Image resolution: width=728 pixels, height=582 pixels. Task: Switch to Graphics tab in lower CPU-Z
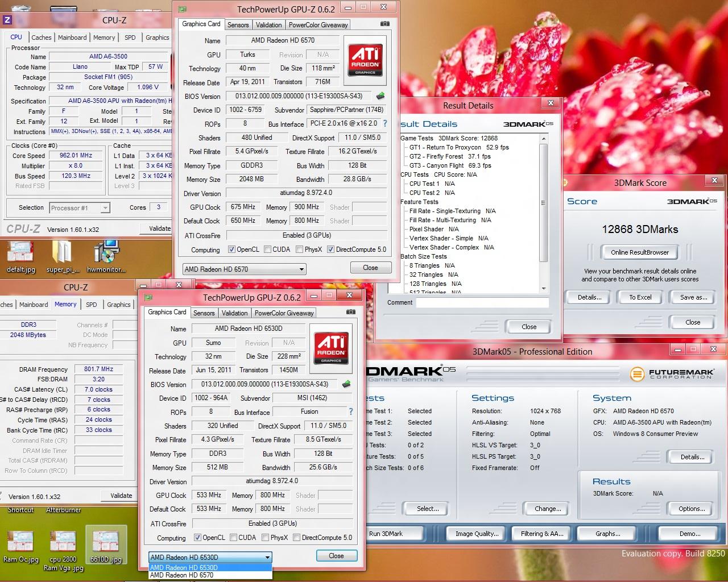[119, 305]
